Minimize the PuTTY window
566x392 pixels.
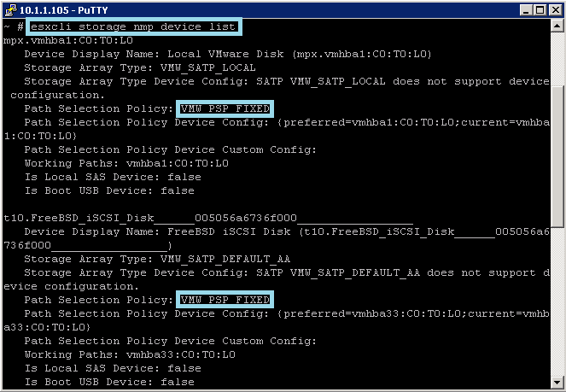[x=526, y=10]
